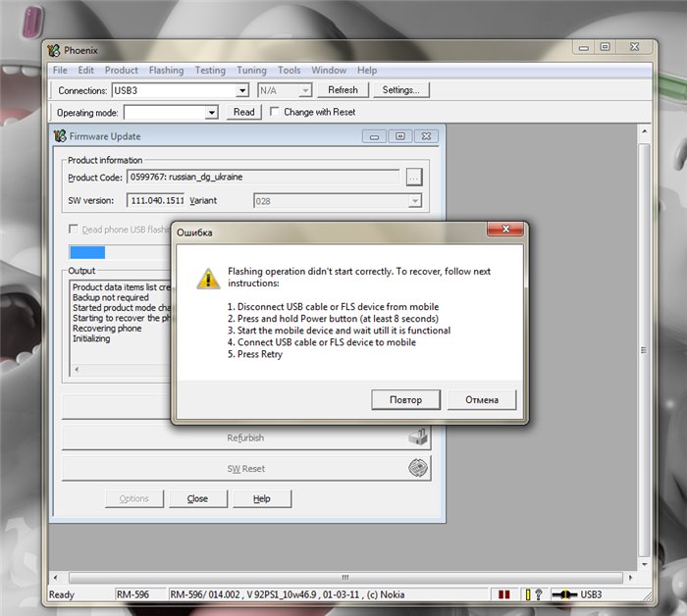Click the yellow warning icon in the error dialog
The height and width of the screenshot is (616, 687).
click(208, 277)
